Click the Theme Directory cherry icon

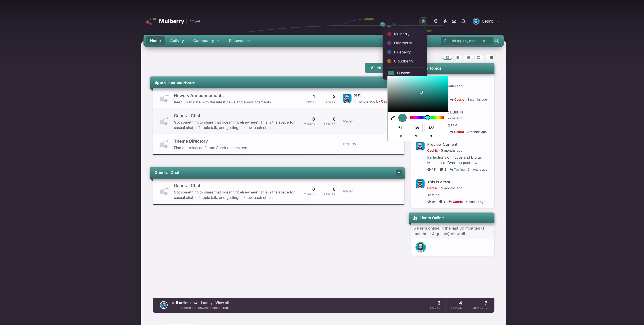coord(164,144)
